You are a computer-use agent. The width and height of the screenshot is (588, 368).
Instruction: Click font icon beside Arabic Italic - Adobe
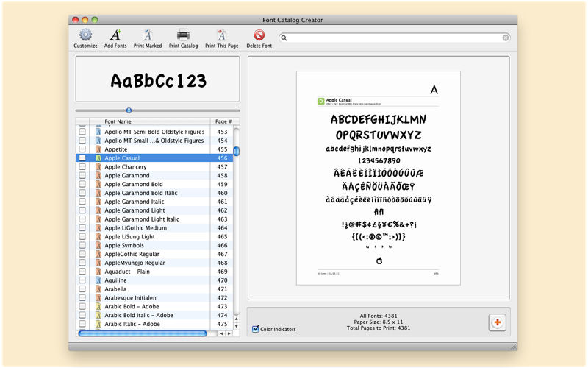tap(98, 324)
